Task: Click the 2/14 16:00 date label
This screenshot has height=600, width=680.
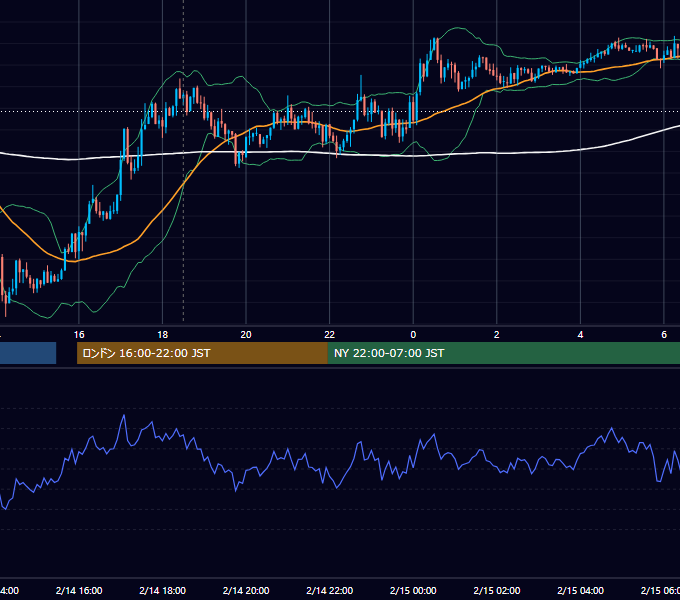Action: (79, 591)
